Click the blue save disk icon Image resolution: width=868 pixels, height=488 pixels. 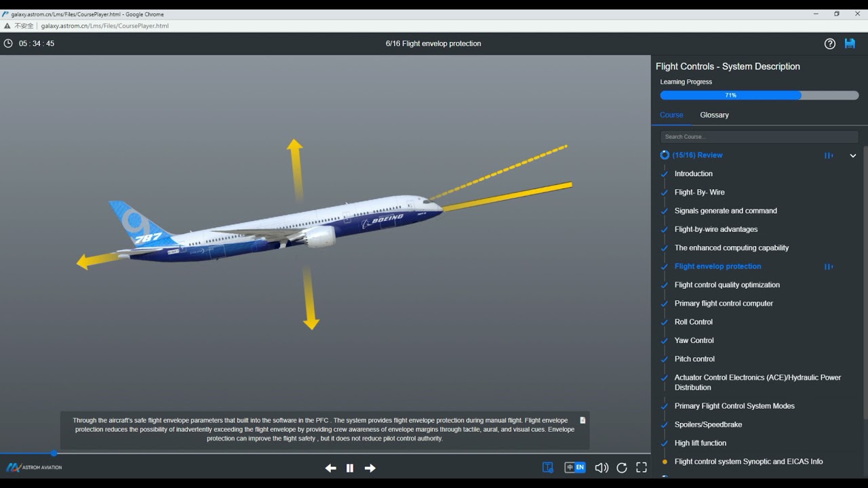[850, 43]
